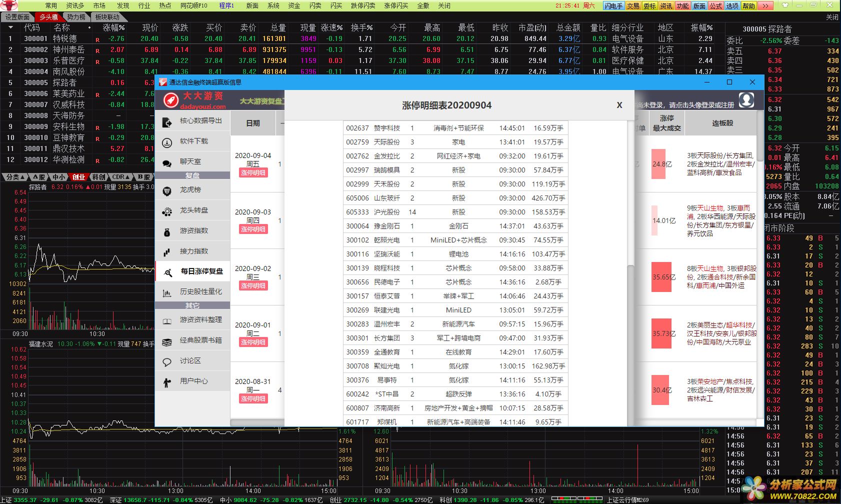Open 用户中心 person icon
This screenshot has height=504, width=841.
[x=167, y=383]
